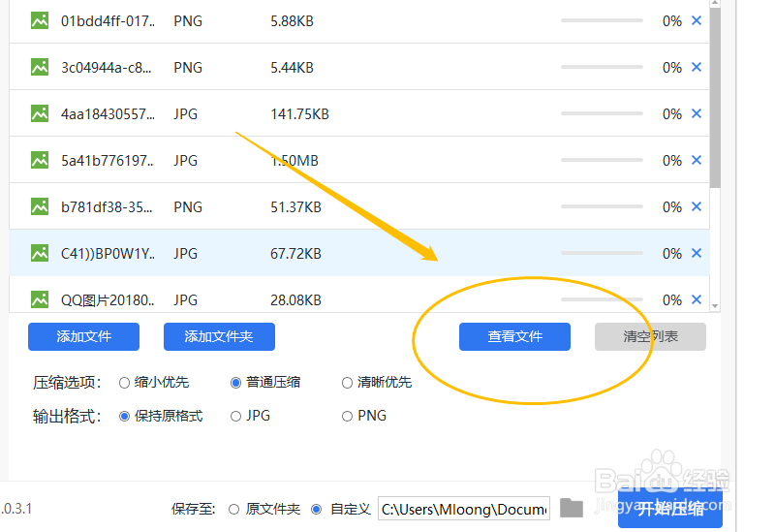
Task: Remove QQ图片20180 file with its X
Action: click(x=697, y=299)
